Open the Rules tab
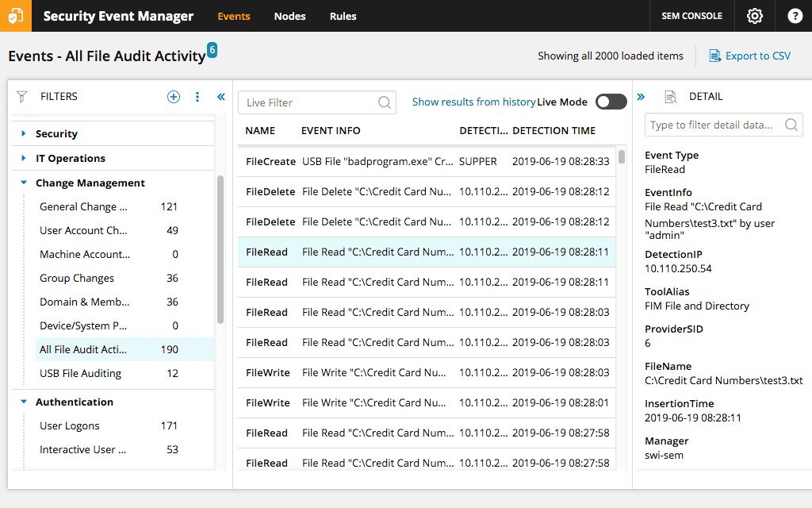The height and width of the screenshot is (508, 812). pyautogui.click(x=343, y=16)
